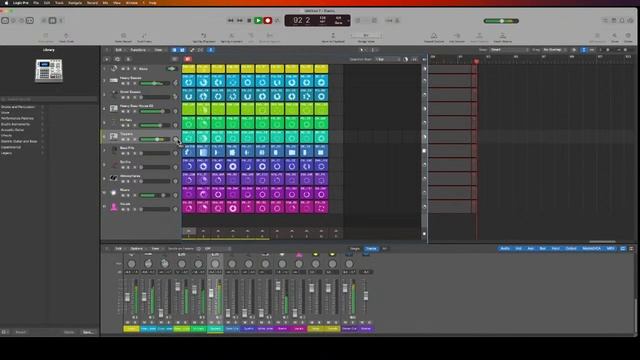Click the red grid stop button above the cells
The width and height of the screenshot is (640, 360).
tap(188, 59)
